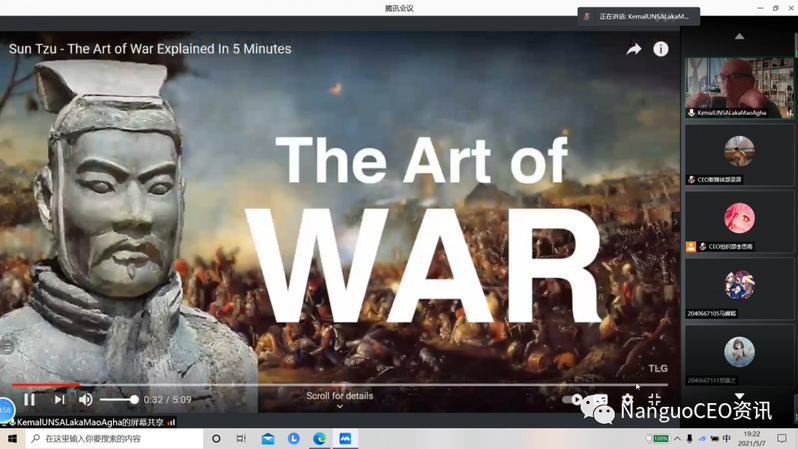
Task: Skip to the next video
Action: pyautogui.click(x=60, y=400)
